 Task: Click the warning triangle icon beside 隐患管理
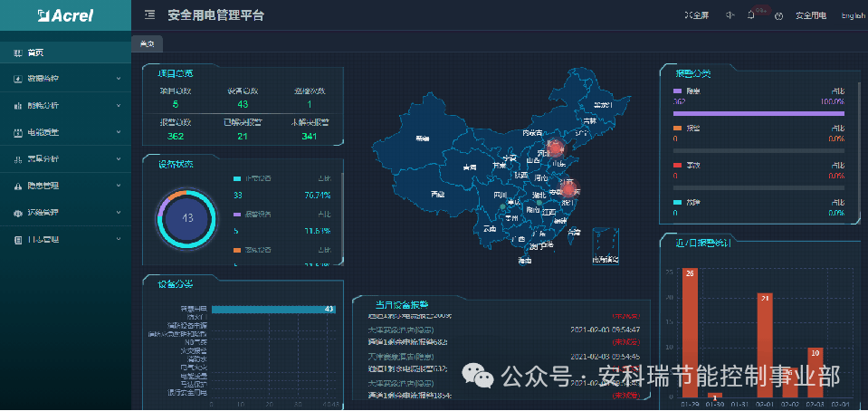tap(18, 186)
